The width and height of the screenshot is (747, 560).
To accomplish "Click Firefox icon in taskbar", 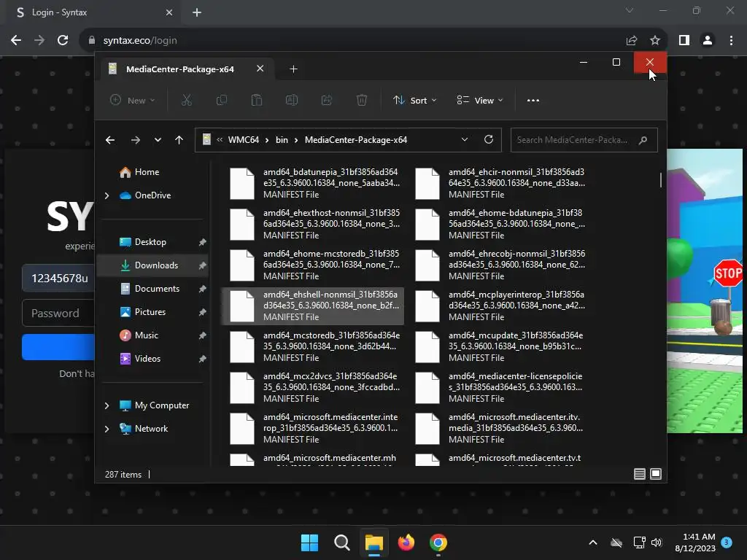I will click(x=406, y=542).
